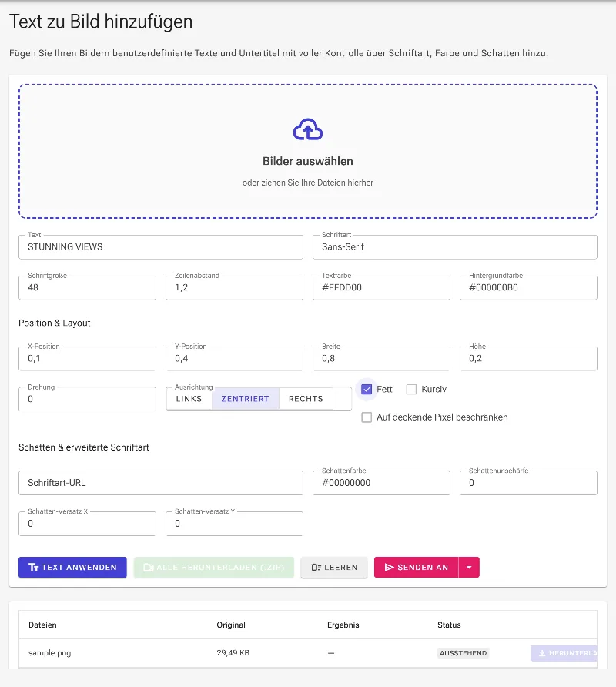
Task: Open the Schriftart Sans-Serif dropdown
Action: click(x=455, y=246)
